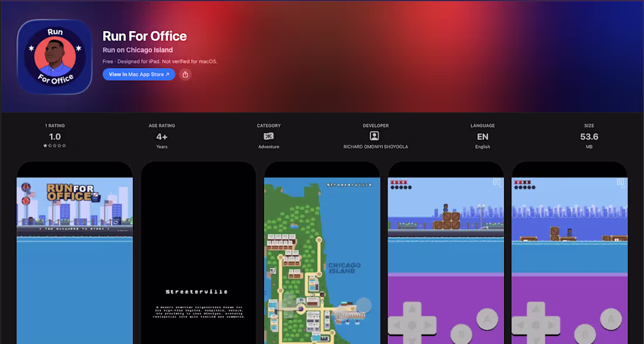The image size is (644, 344).
Task: Click the Run For Office title text
Action: tap(145, 36)
